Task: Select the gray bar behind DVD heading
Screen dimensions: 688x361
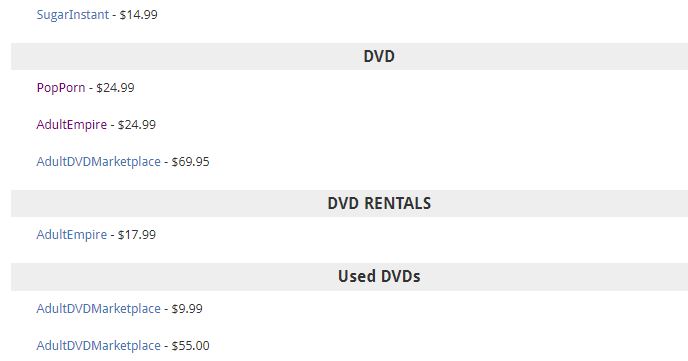Action: point(349,56)
